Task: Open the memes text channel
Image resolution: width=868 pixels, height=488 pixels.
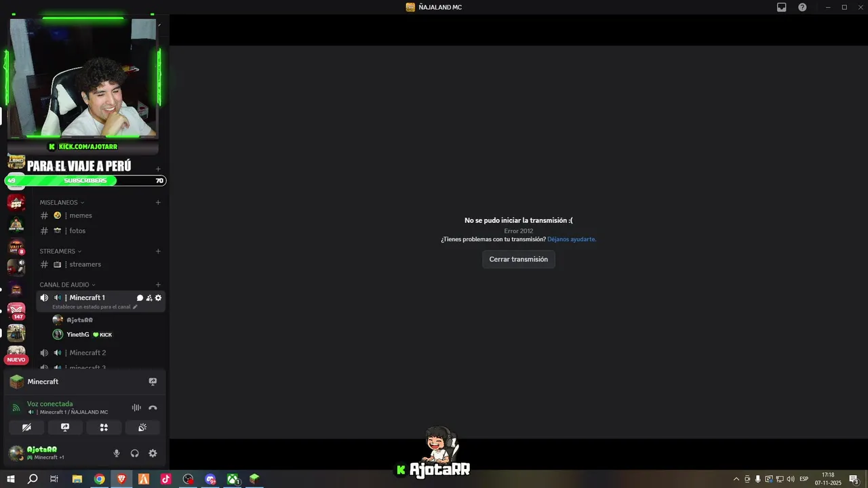Action: pos(100,216)
